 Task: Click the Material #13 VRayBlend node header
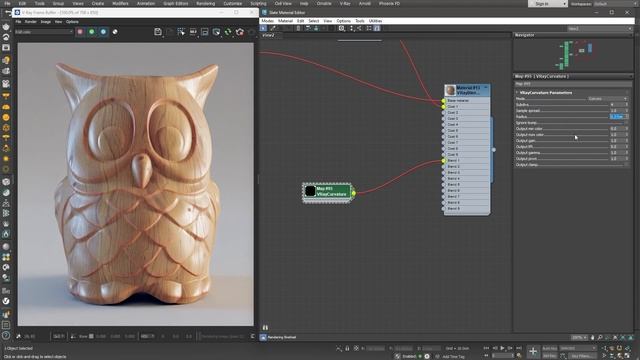point(468,90)
